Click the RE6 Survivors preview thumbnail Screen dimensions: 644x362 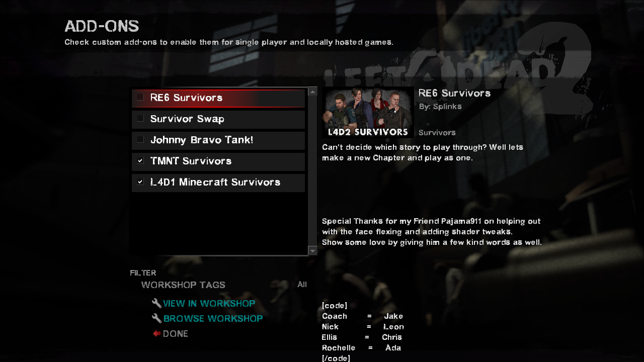(368, 112)
